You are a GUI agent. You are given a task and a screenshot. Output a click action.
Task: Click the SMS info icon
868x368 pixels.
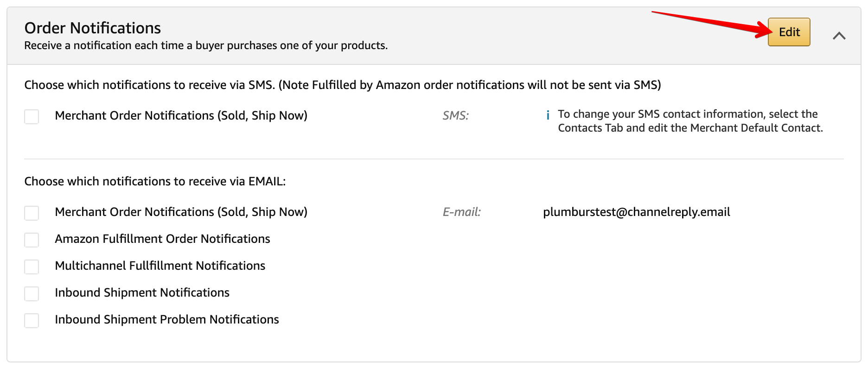(548, 115)
